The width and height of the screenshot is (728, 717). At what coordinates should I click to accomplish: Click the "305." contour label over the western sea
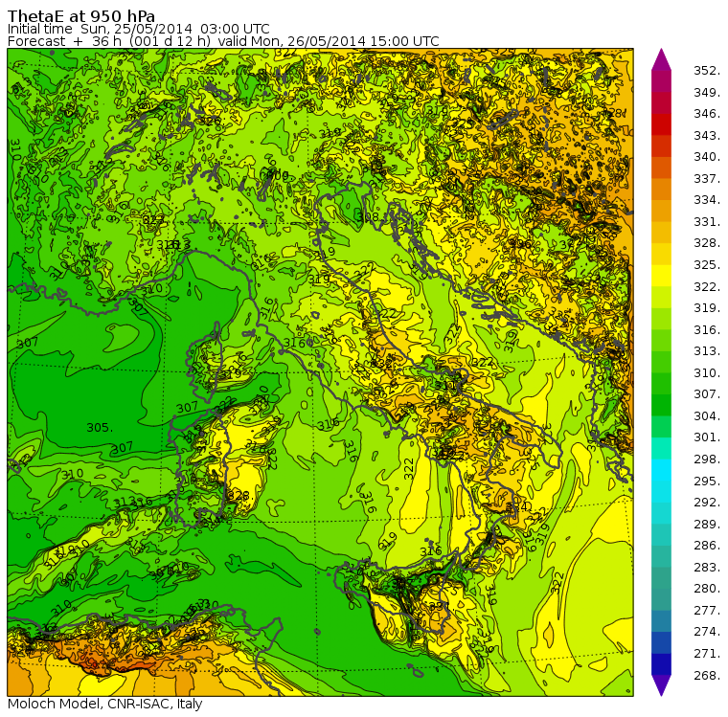pyautogui.click(x=100, y=427)
